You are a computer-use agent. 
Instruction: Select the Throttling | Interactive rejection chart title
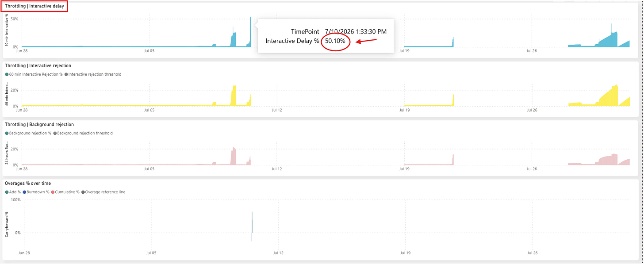click(x=38, y=65)
